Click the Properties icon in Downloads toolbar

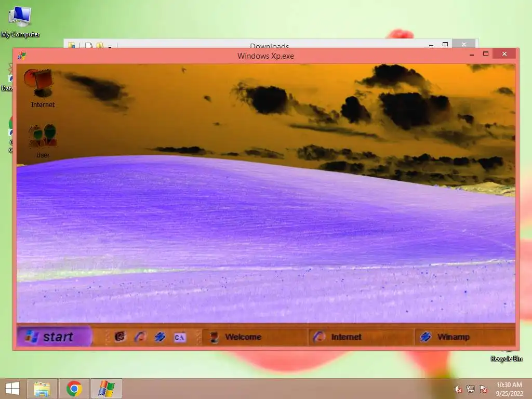coord(88,46)
